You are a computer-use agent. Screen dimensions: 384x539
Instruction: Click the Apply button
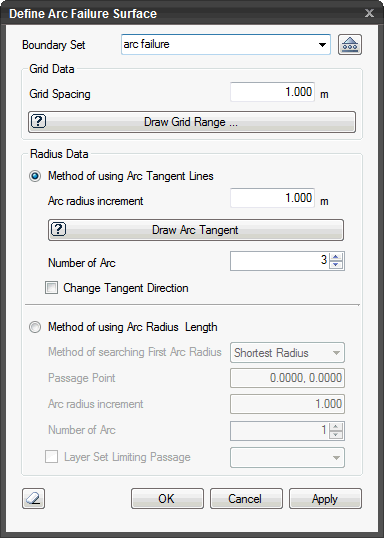click(325, 498)
